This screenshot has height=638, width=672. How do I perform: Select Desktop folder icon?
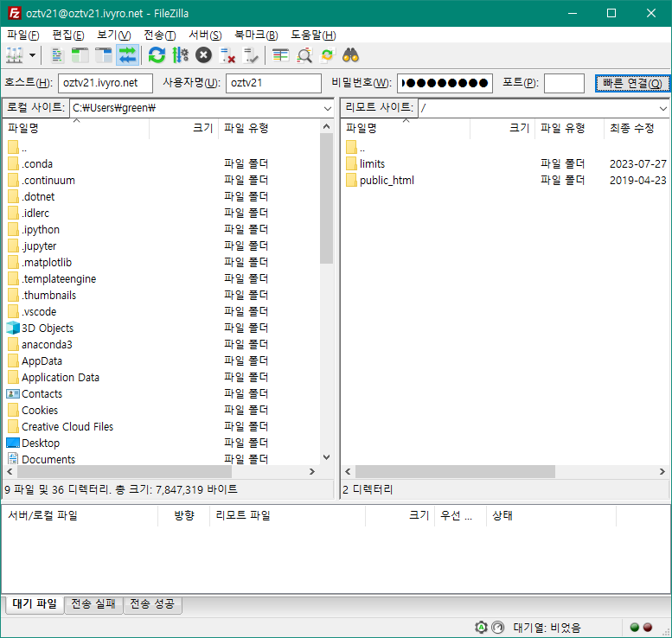click(x=13, y=443)
